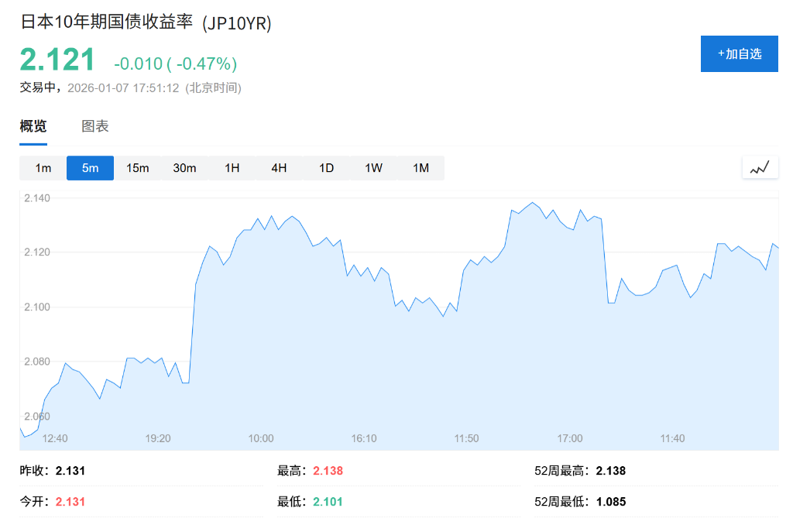Click the 日本10年期国债收益率 title

[x=108, y=22]
